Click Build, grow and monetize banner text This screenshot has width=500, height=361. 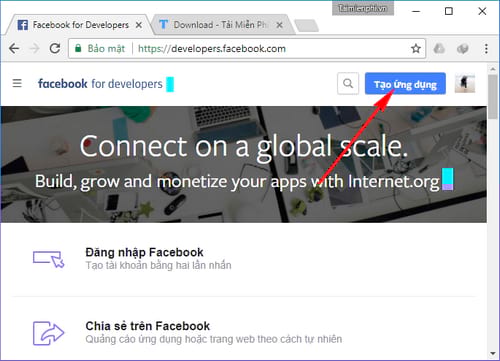(237, 182)
